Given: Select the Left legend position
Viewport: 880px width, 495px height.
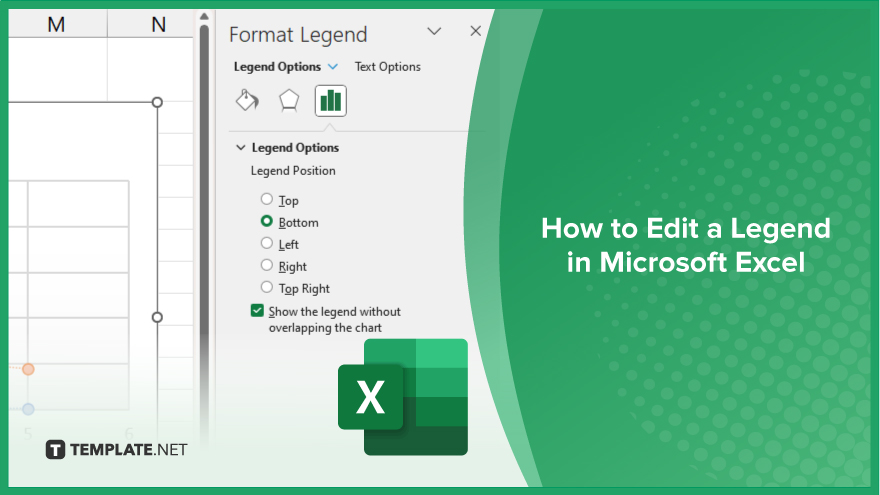Looking at the screenshot, I should pos(267,243).
